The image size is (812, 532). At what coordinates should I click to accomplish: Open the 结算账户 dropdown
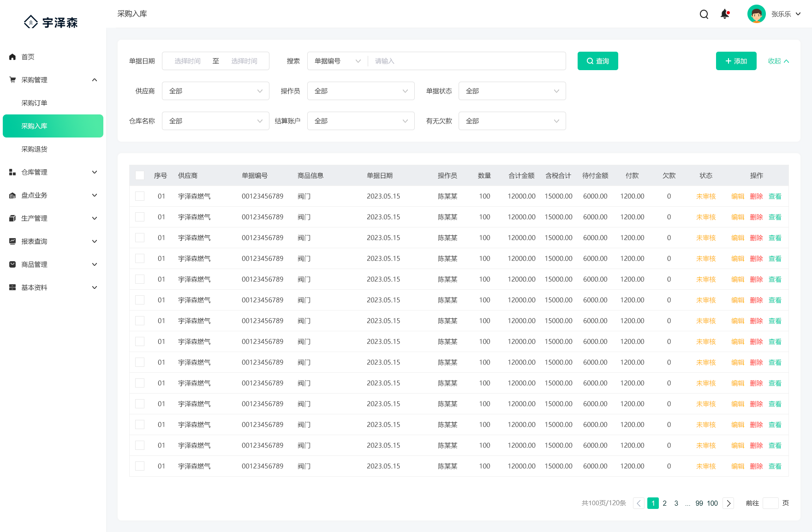361,121
